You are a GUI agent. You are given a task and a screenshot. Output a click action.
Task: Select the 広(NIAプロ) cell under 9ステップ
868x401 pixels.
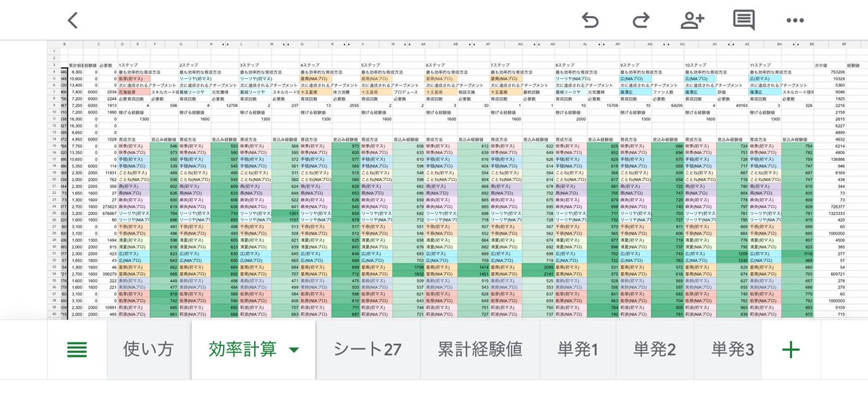coord(636,78)
